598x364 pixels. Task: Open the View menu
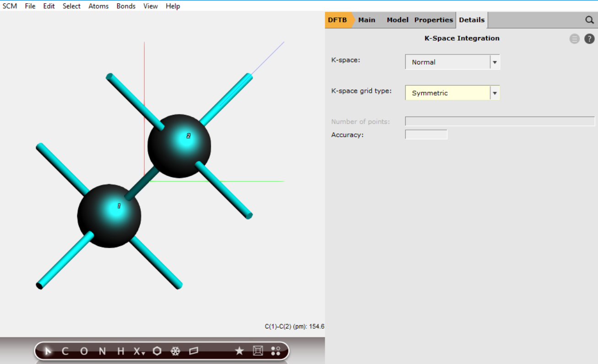[150, 6]
